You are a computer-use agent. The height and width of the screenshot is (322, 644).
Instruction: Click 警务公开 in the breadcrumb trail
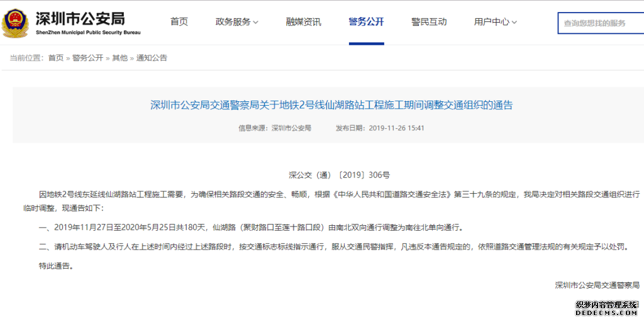[x=87, y=58]
